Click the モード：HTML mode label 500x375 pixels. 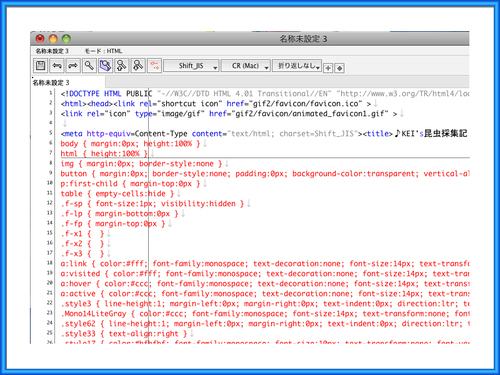point(103,51)
